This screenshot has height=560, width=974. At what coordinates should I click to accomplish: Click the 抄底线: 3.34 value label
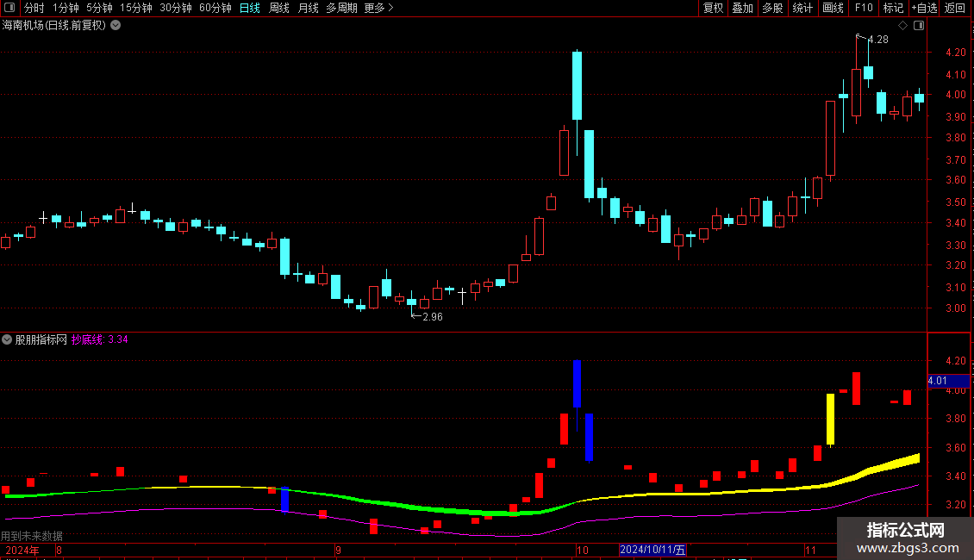coord(99,339)
